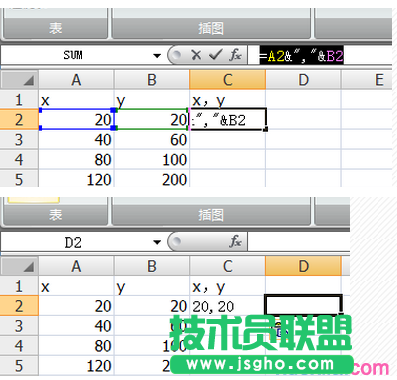Select column A header in the SUM sheet
Image resolution: width=397 pixels, height=380 pixels.
tap(76, 80)
